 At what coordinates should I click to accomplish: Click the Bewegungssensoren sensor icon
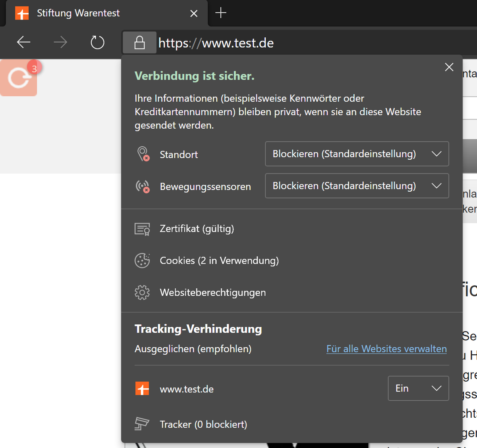click(x=143, y=186)
